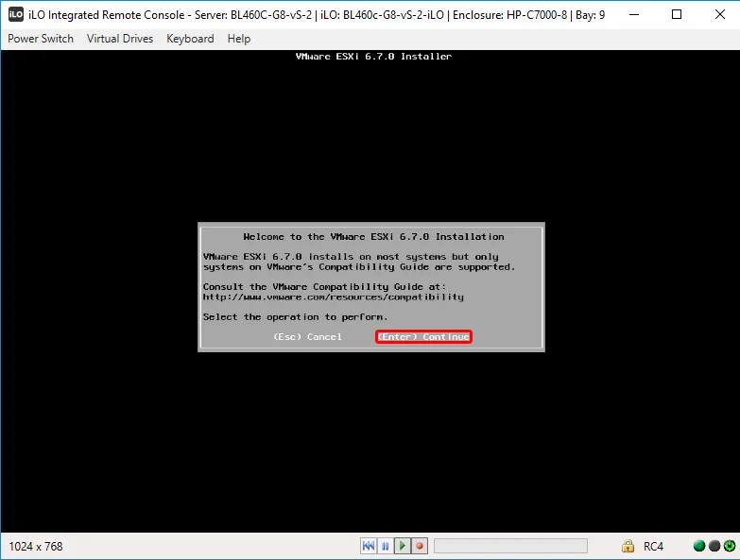Open the Help menu
Image resolution: width=740 pixels, height=560 pixels.
[x=239, y=39]
